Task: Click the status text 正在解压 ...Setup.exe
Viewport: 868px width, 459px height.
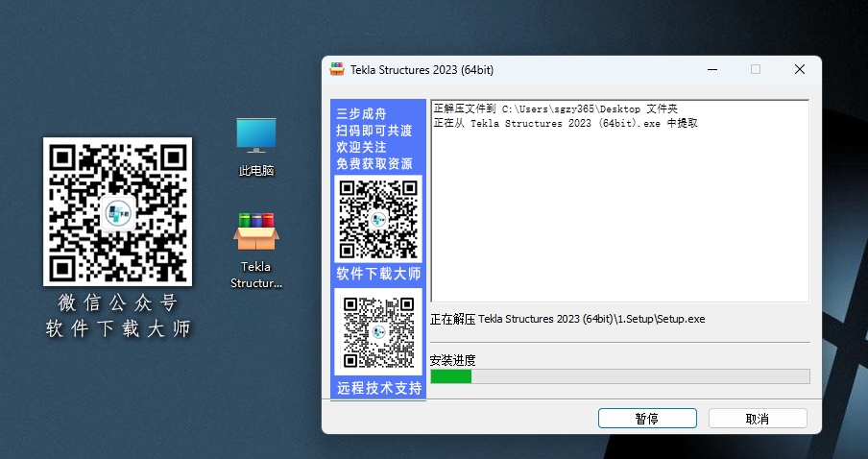Action: coord(568,320)
